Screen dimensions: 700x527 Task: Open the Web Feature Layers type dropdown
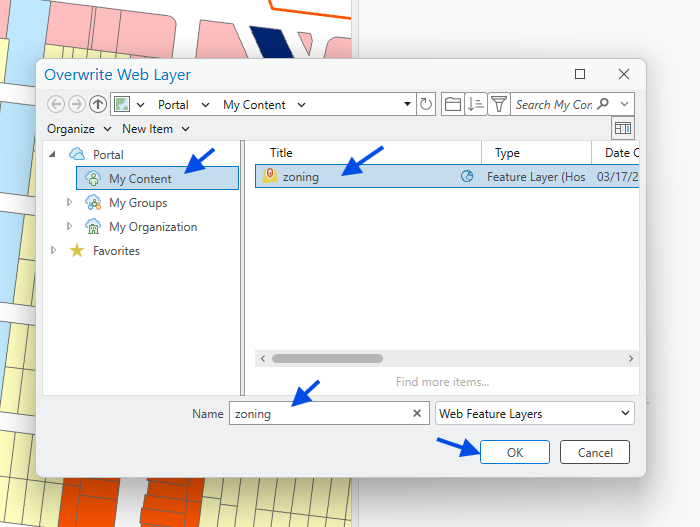click(534, 414)
